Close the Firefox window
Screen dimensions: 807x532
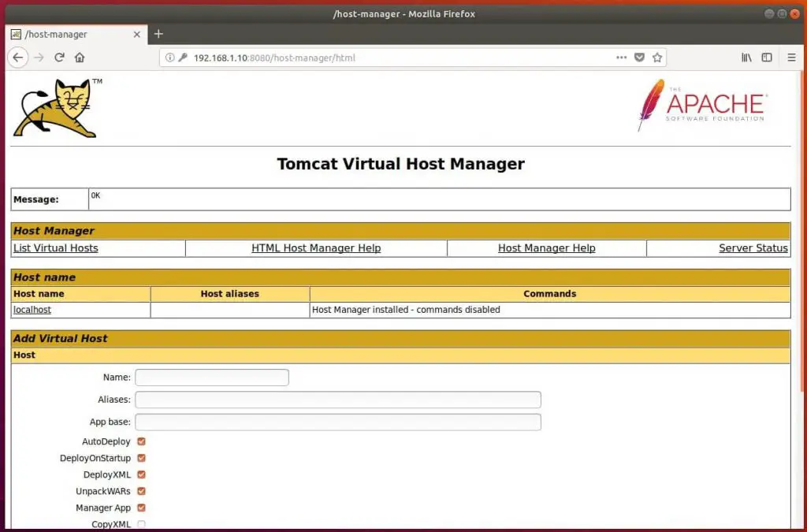(794, 14)
